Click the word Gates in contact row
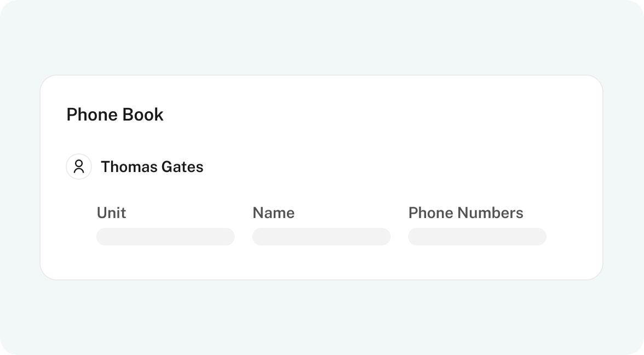The height and width of the screenshot is (355, 644). coord(182,167)
